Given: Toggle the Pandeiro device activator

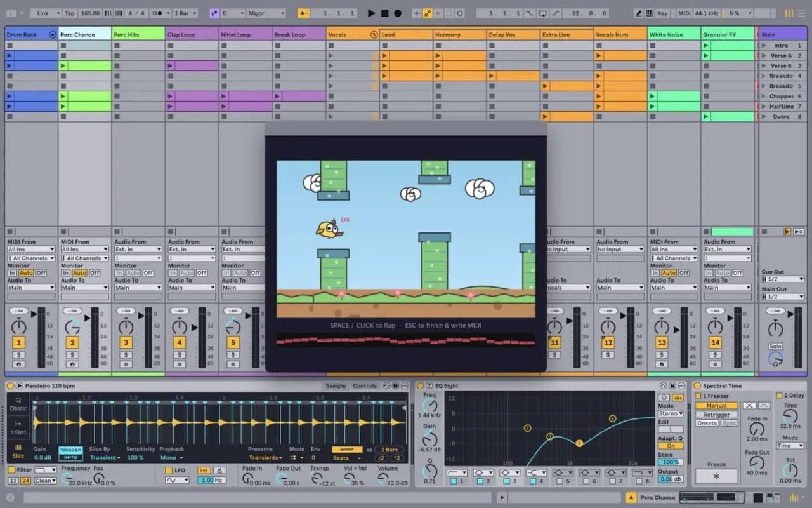Looking at the screenshot, I should pyautogui.click(x=11, y=385).
